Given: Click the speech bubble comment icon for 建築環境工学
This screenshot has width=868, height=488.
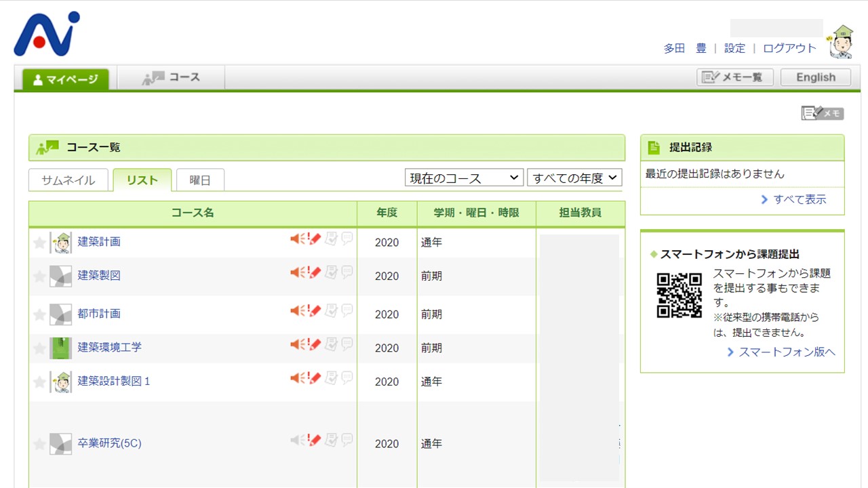Looking at the screenshot, I should pos(347,344).
